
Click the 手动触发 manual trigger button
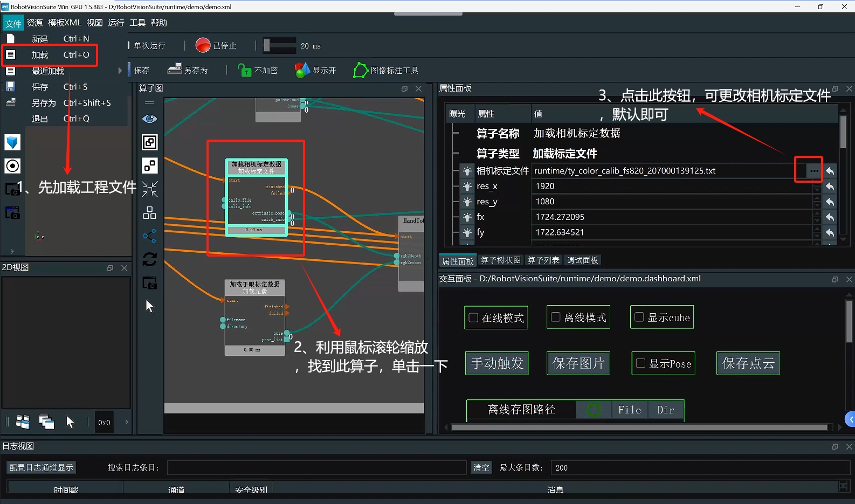[x=497, y=363]
